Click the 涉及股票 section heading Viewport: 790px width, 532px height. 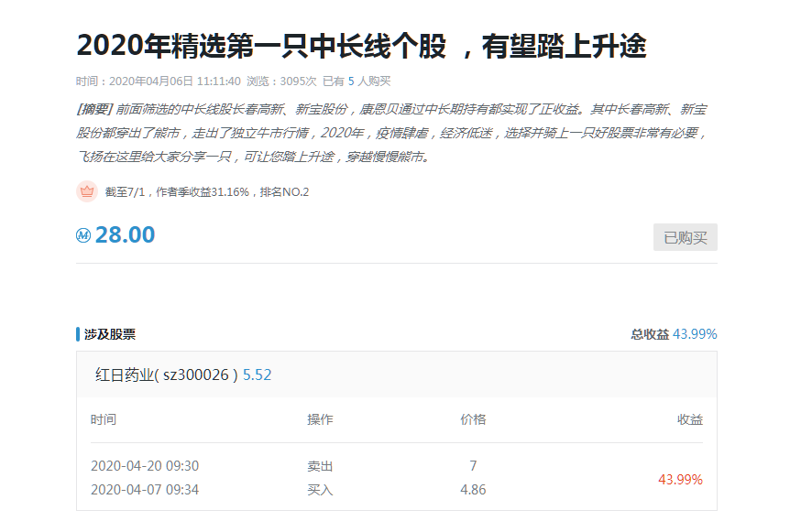110,334
